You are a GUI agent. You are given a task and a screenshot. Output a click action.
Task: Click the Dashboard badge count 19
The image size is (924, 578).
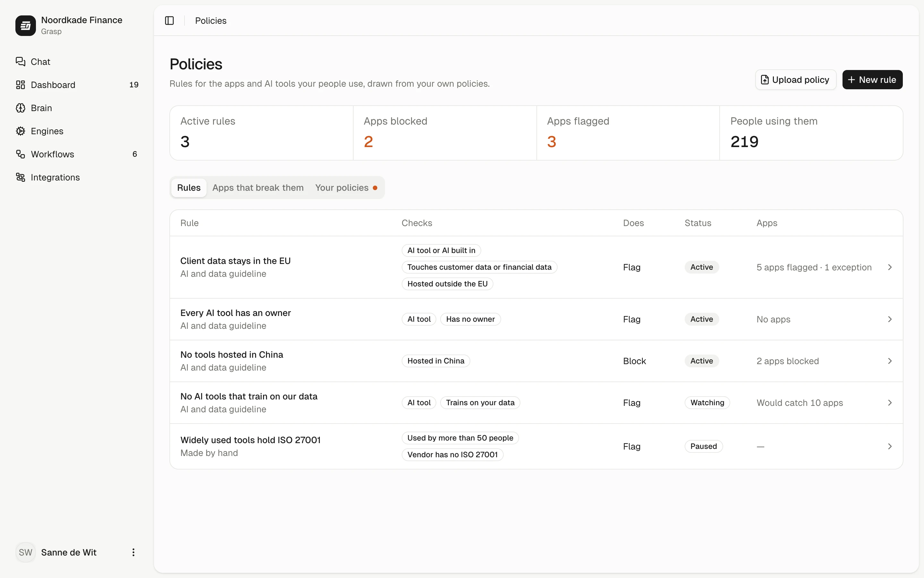134,85
